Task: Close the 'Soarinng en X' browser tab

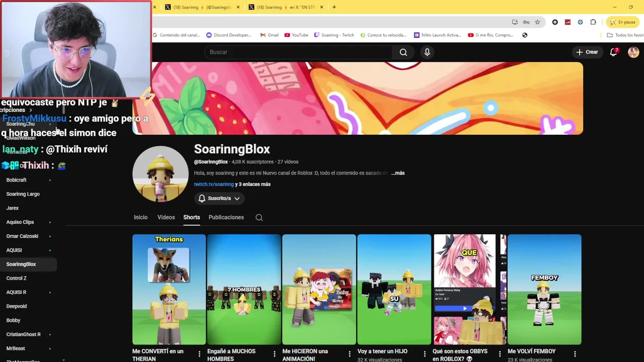Action: coord(321,7)
